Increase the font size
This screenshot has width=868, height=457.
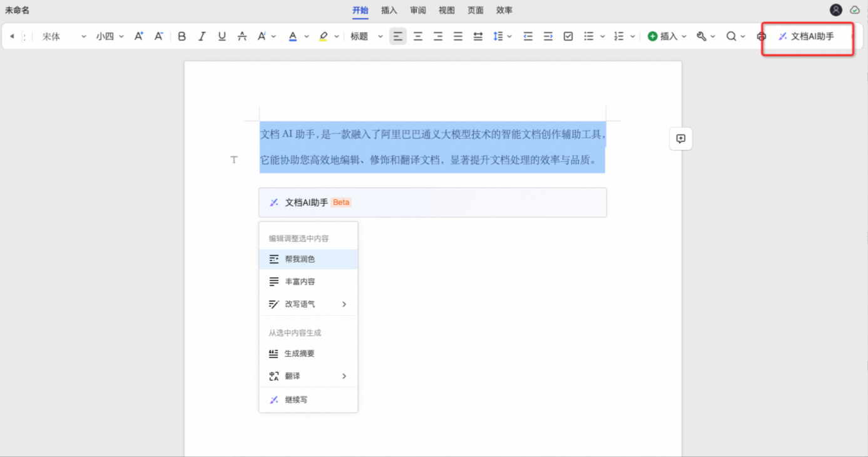pos(139,36)
